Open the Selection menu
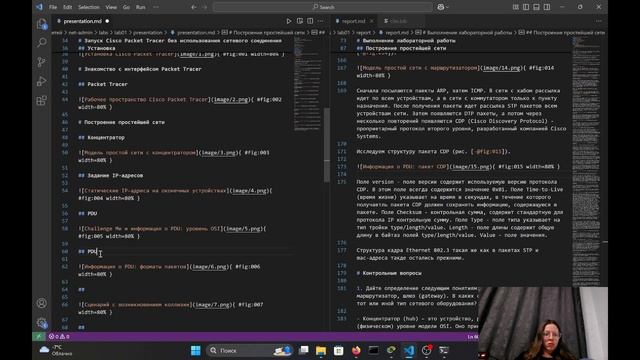 pyautogui.click(x=89, y=7)
